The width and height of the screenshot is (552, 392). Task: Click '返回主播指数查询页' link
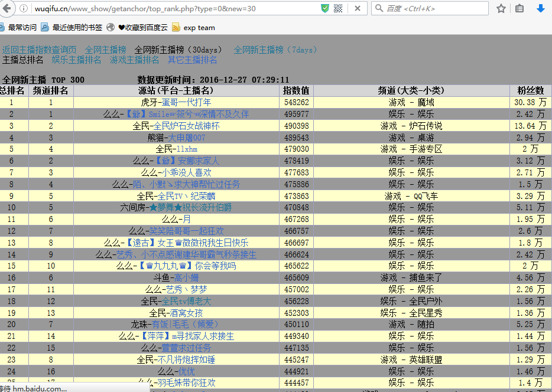[x=39, y=50]
